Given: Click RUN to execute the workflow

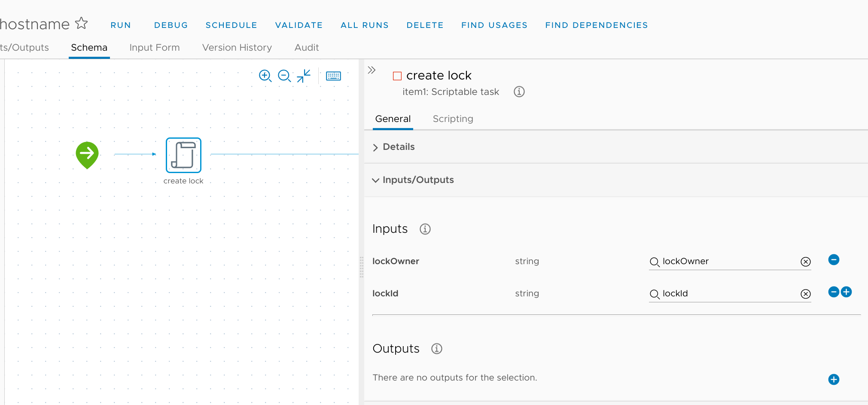Looking at the screenshot, I should pyautogui.click(x=121, y=25).
